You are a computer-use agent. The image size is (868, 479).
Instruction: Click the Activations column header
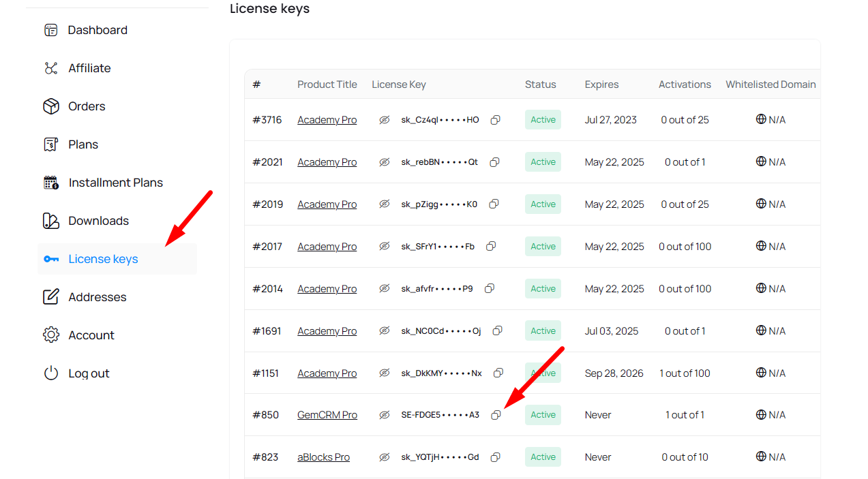click(x=685, y=84)
